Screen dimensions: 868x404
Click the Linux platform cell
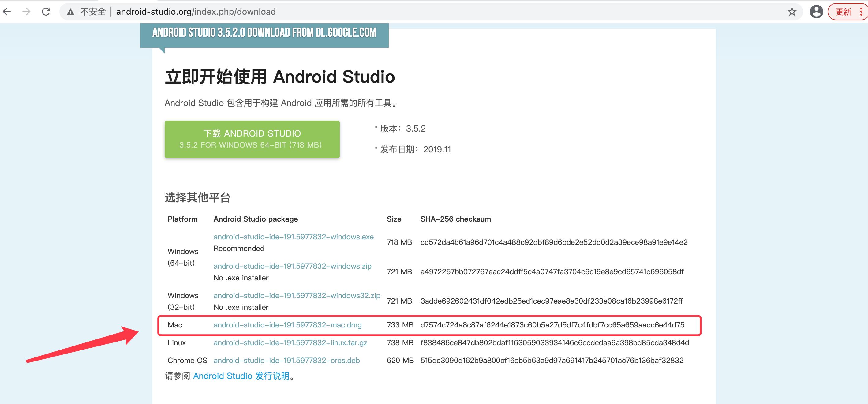click(x=177, y=342)
